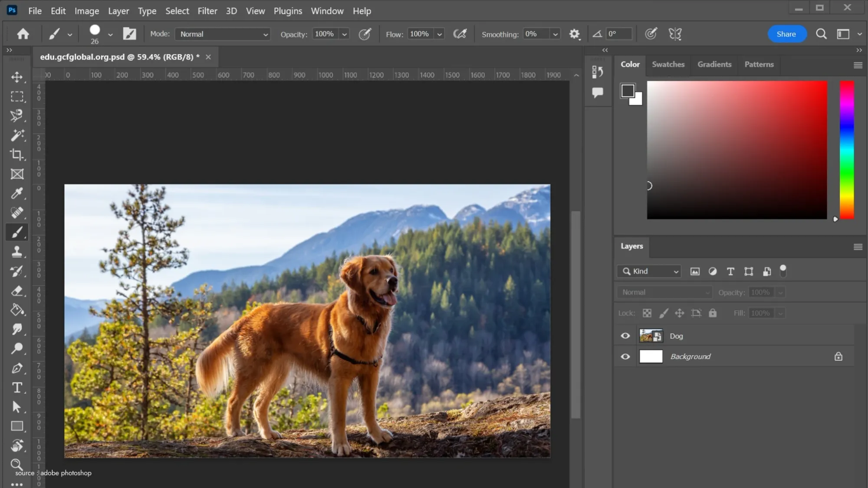The width and height of the screenshot is (868, 488).
Task: Open the Color panel menu
Action: coord(858,65)
